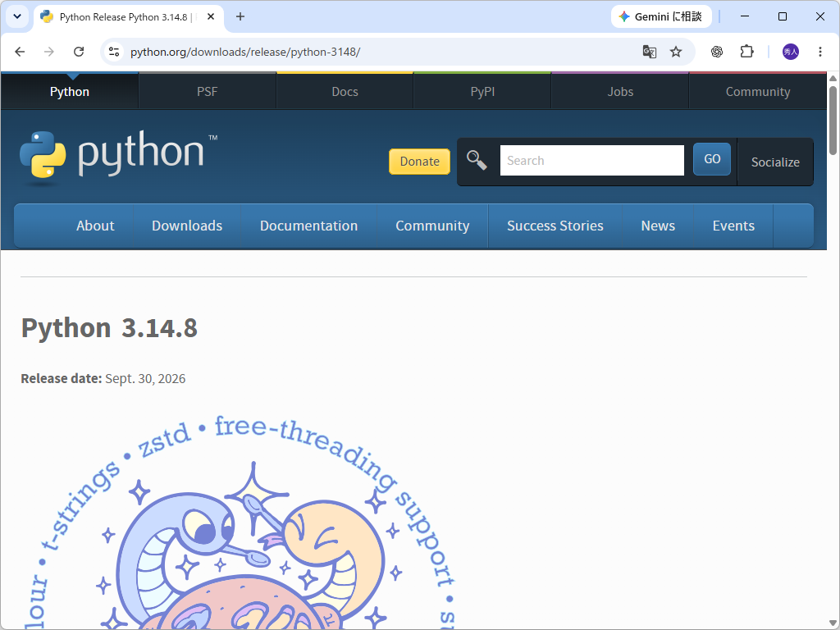This screenshot has width=840, height=630.
Task: Open the Success Stories navigation menu
Action: pyautogui.click(x=555, y=226)
